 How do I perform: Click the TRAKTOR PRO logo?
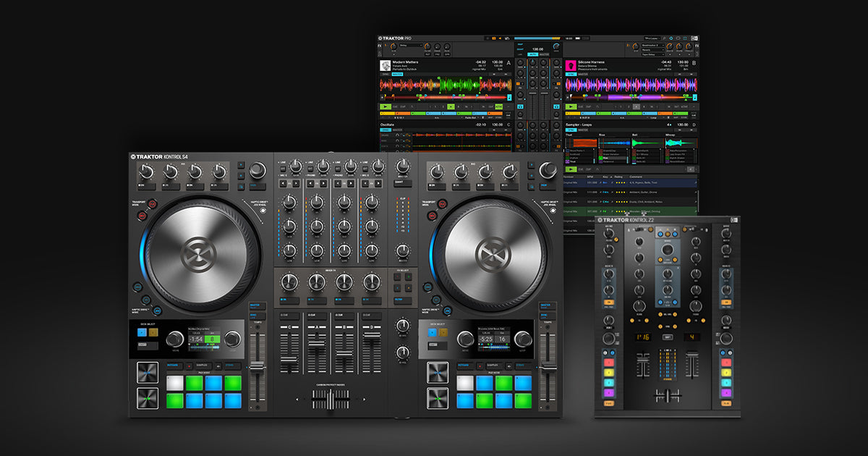click(x=395, y=38)
